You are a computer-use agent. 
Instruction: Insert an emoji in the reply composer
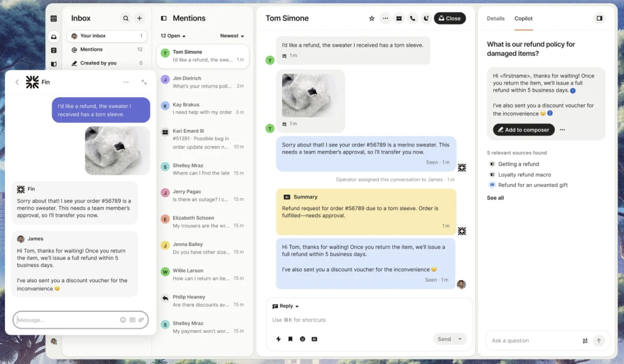click(x=303, y=339)
